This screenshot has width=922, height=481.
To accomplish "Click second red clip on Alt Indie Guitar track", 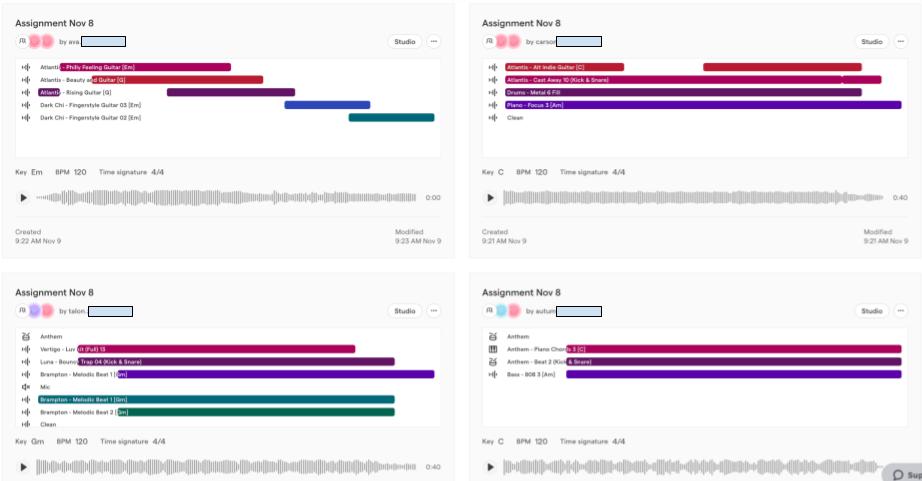I will click(x=783, y=67).
